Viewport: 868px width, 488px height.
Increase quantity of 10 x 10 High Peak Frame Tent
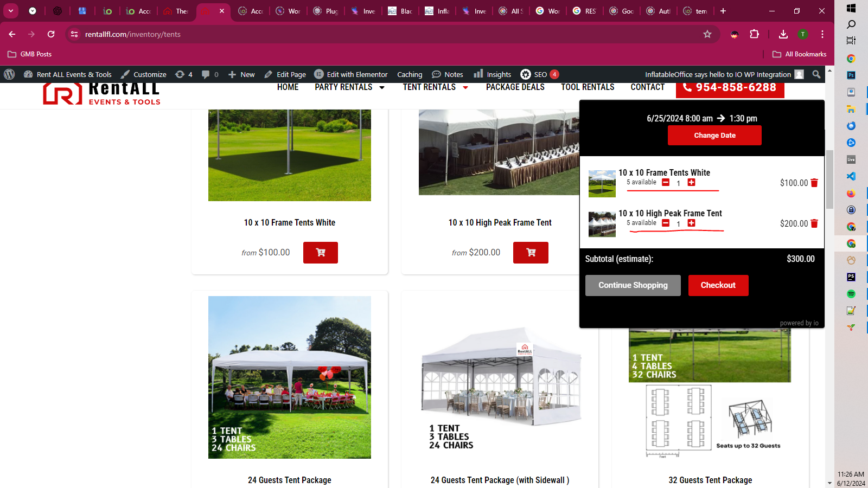point(691,223)
